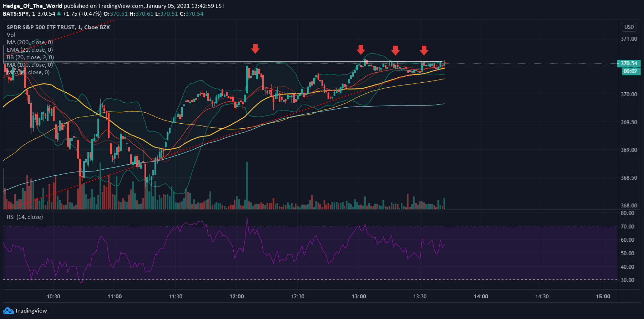Select the MA (100, close, 0) indicator
The image size is (644, 319).
[x=30, y=65]
